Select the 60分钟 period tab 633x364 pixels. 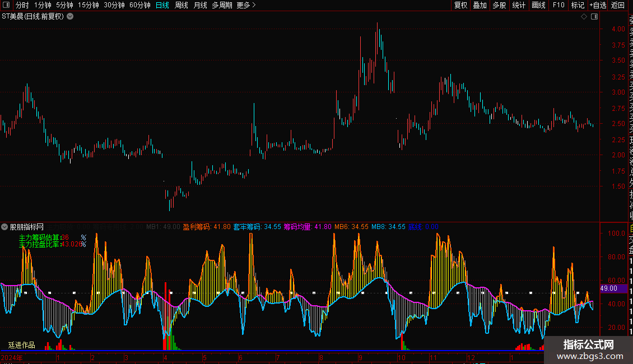pyautogui.click(x=139, y=5)
